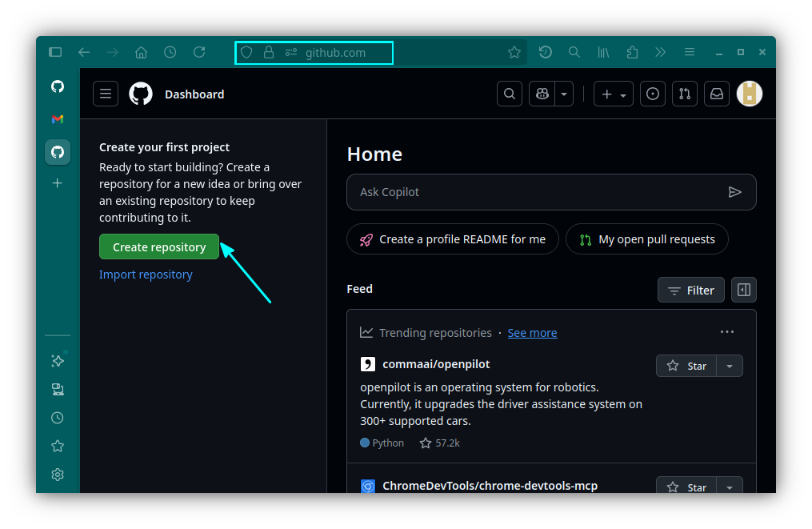The height and width of the screenshot is (529, 812).
Task: Click your profile avatar in the top right
Action: (749, 94)
